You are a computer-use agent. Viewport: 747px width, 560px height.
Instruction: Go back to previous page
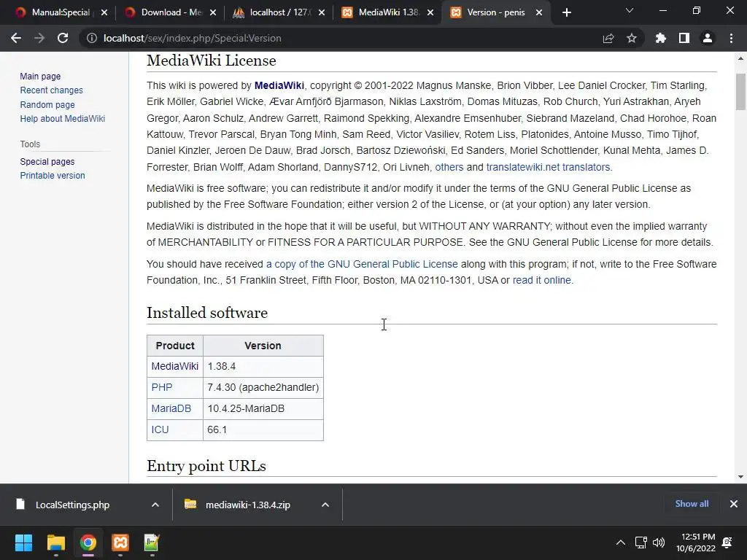pyautogui.click(x=16, y=38)
